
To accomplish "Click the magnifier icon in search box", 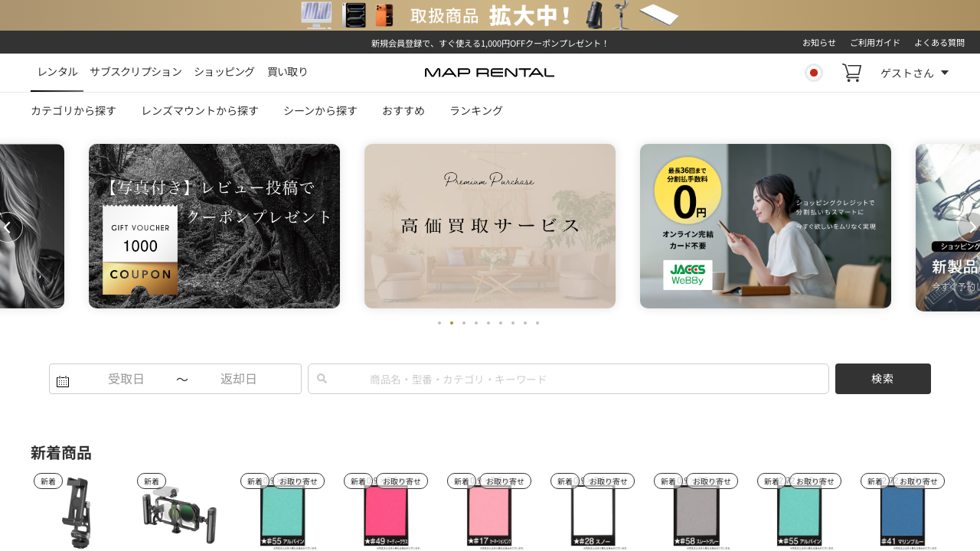I will click(322, 379).
